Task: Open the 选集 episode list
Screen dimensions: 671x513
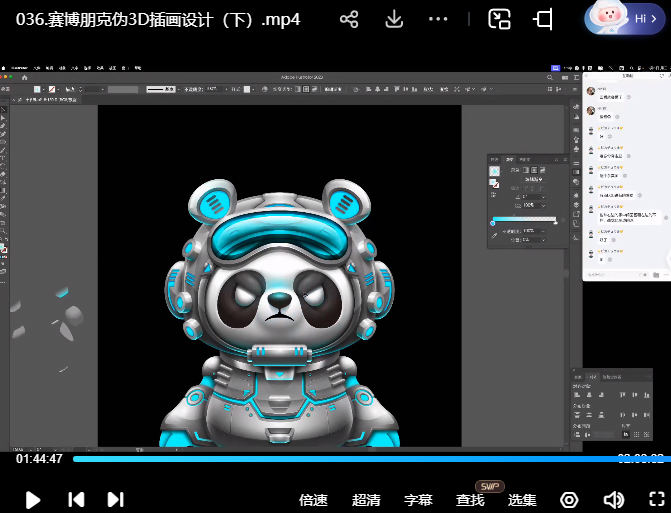Action: pos(522,500)
